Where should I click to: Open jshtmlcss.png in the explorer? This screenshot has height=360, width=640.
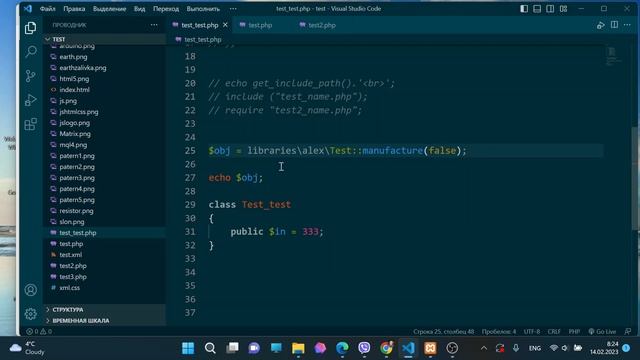point(79,112)
